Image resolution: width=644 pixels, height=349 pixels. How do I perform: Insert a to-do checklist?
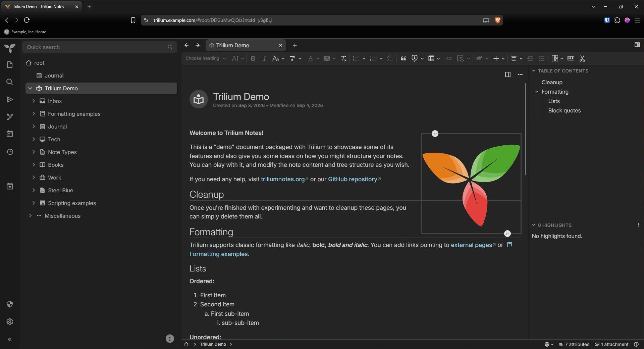[390, 58]
